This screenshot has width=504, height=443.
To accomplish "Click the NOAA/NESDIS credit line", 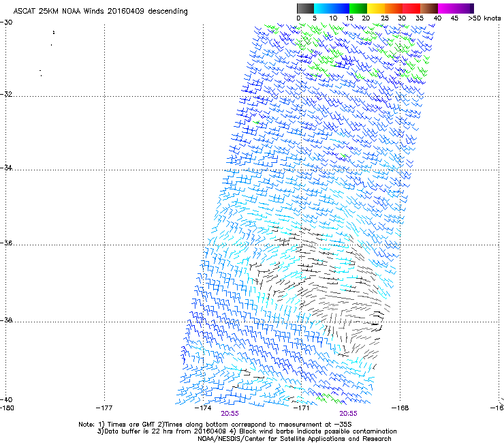I will click(294, 439).
